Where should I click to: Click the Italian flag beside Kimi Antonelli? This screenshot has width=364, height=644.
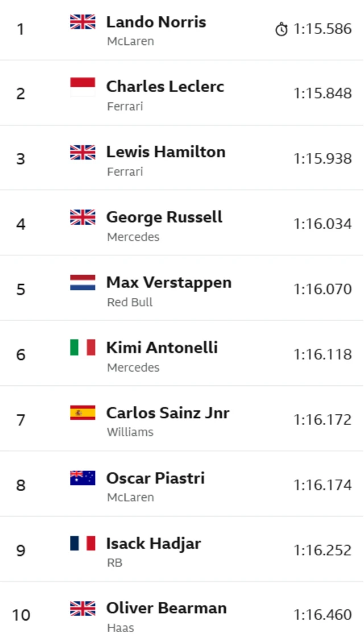point(82,347)
